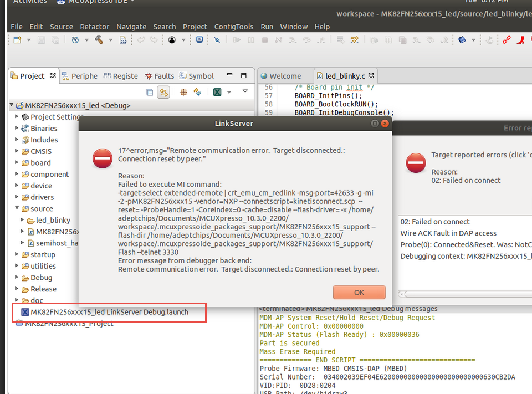Expand the led_blinky subfolder
This screenshot has height=394, width=532.
(22, 219)
